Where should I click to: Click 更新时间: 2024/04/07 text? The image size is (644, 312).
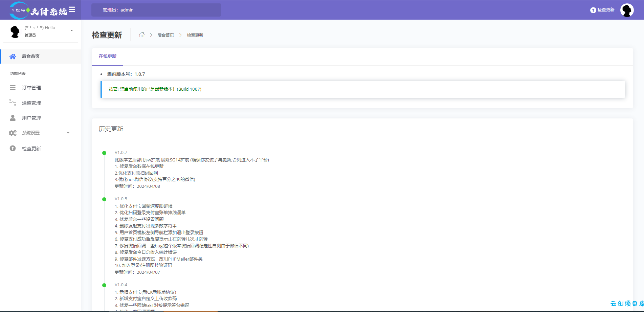tap(137, 272)
